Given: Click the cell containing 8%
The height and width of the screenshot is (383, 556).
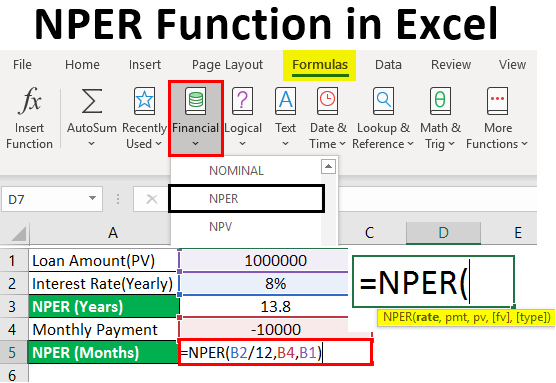Looking at the screenshot, I should [264, 283].
